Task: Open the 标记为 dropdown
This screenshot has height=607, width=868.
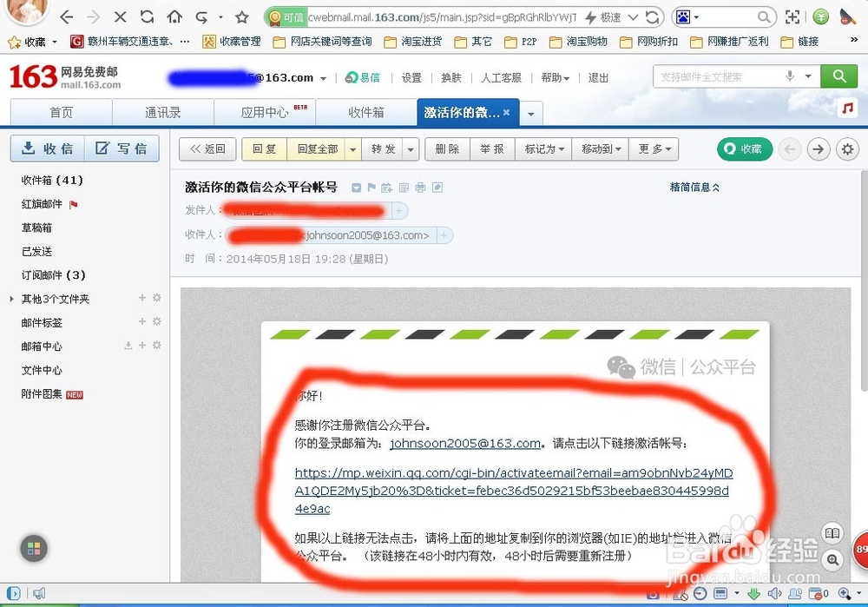Action: [543, 149]
